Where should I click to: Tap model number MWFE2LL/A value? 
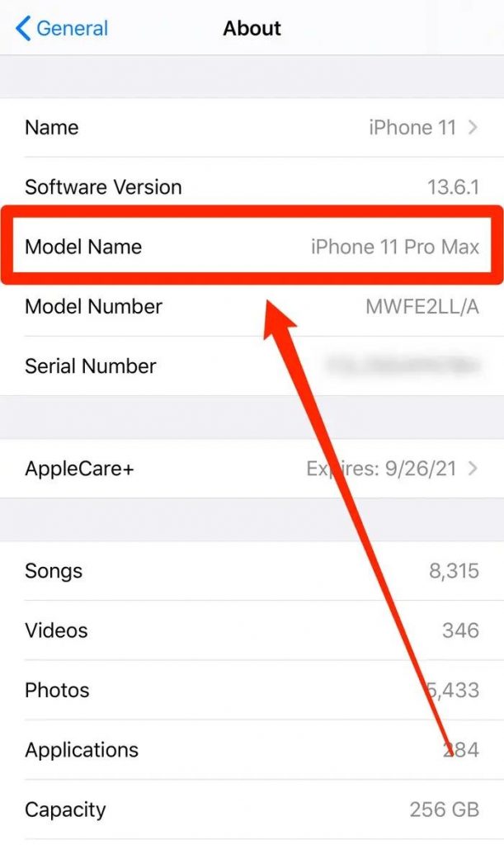coord(422,307)
